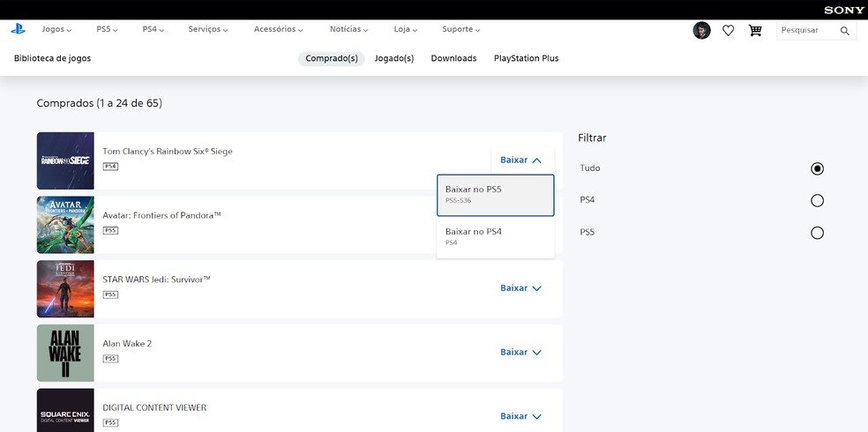Click the Jedi Survivor cover thumbnail

65,289
